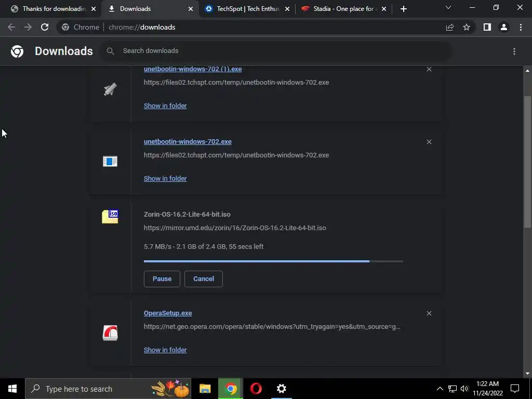The image size is (532, 399).
Task: Click the scrollbar down arrow
Action: (x=527, y=374)
